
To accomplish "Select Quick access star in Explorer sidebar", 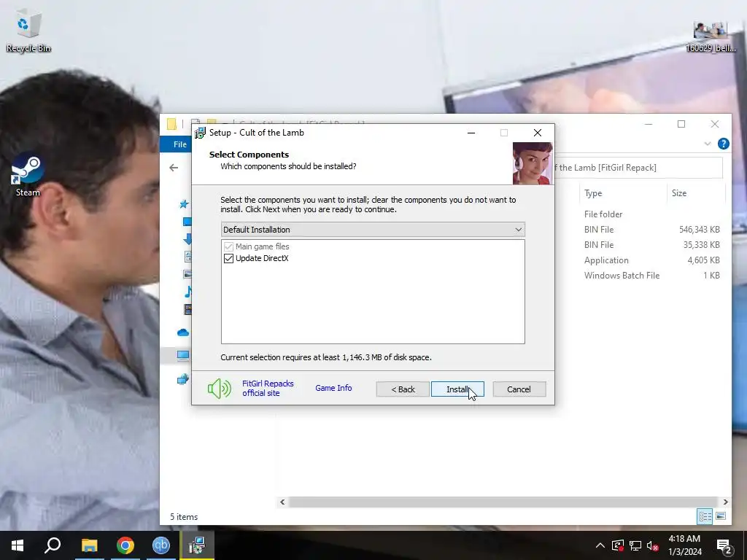I will tap(184, 204).
